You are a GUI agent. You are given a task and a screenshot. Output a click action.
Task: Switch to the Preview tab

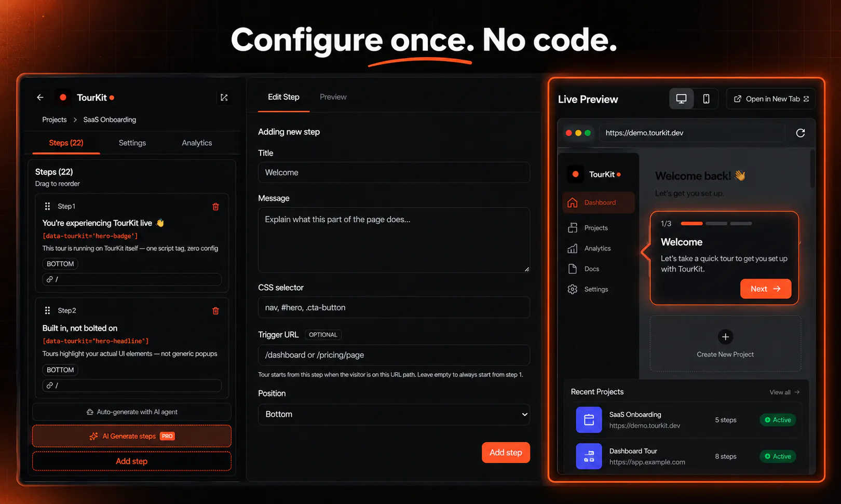pos(333,97)
